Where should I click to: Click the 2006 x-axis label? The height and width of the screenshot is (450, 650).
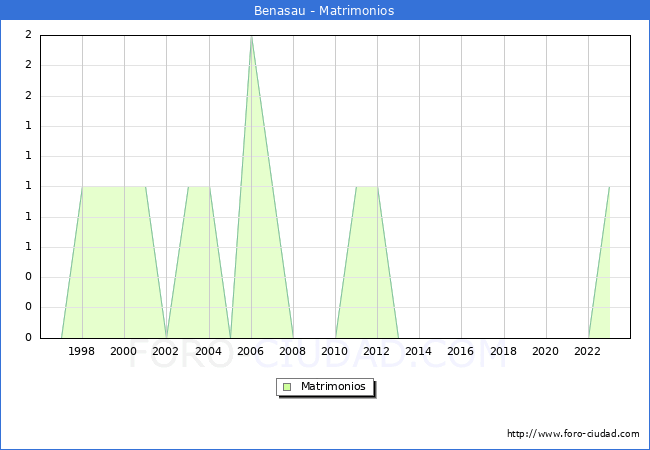pos(250,351)
